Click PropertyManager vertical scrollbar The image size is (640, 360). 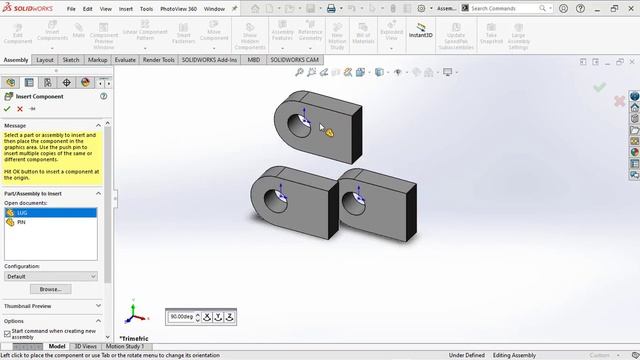click(108, 204)
